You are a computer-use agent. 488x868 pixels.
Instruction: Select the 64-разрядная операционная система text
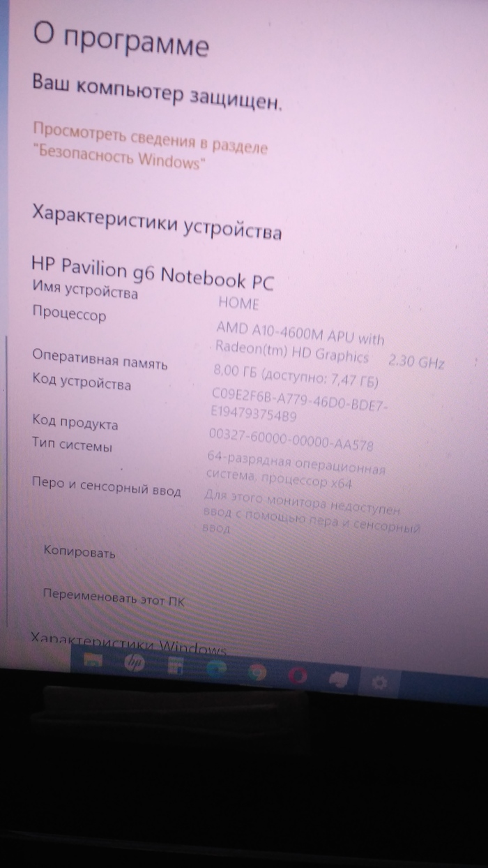(x=296, y=469)
